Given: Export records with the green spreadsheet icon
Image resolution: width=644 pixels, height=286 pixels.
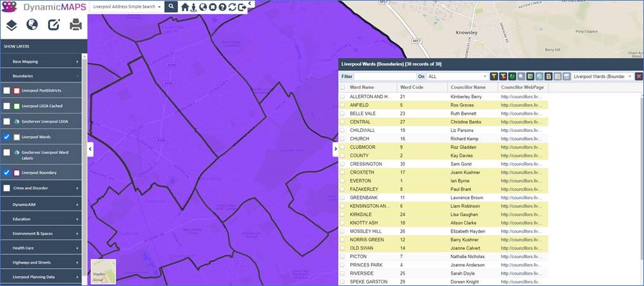Looking at the screenshot, I should pos(530,77).
